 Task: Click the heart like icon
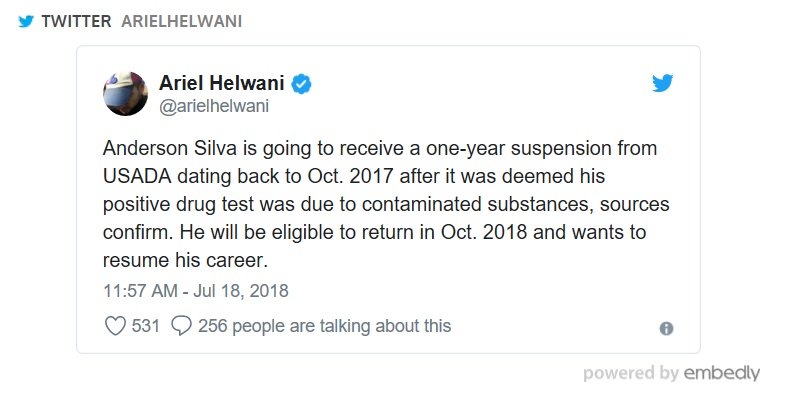click(x=115, y=326)
